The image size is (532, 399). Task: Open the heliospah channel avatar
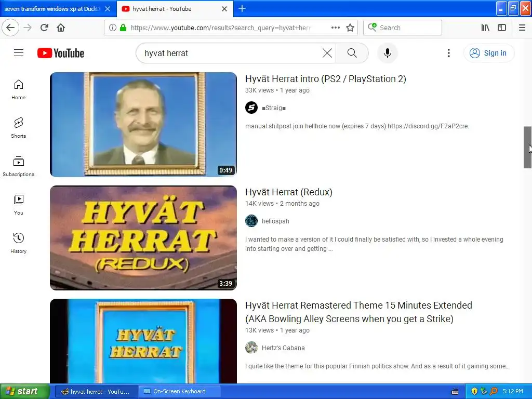click(x=251, y=221)
